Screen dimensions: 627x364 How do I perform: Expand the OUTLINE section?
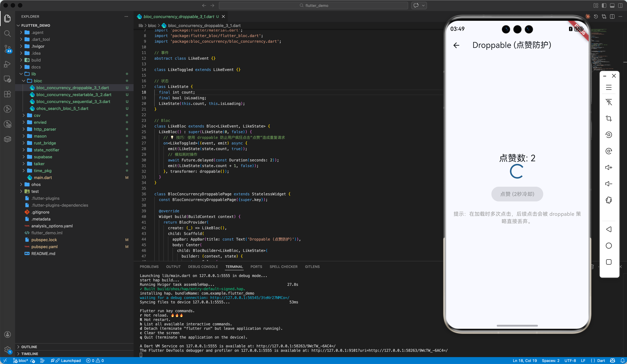point(29,347)
